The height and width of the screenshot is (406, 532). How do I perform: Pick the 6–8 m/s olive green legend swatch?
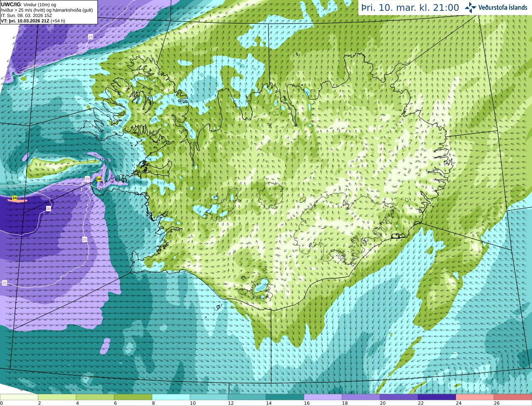tap(133, 397)
